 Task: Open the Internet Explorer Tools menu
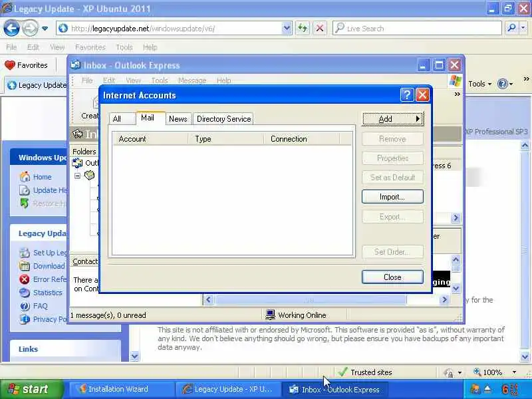click(124, 47)
